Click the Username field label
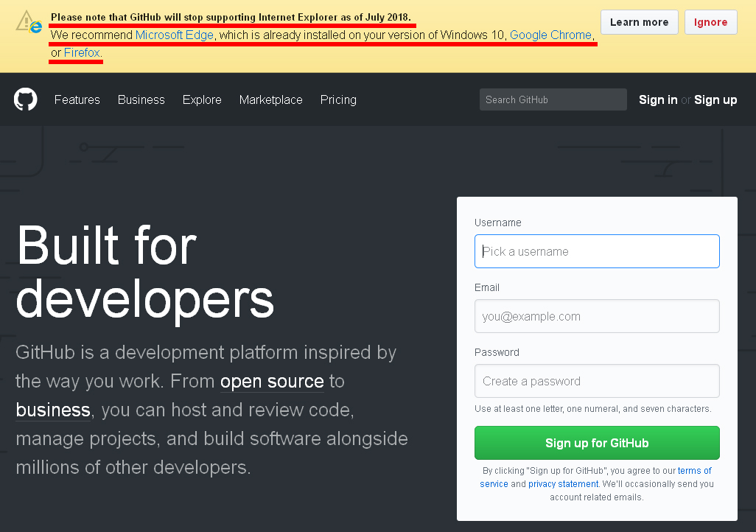Viewport: 756px width, 532px height. pyautogui.click(x=498, y=223)
